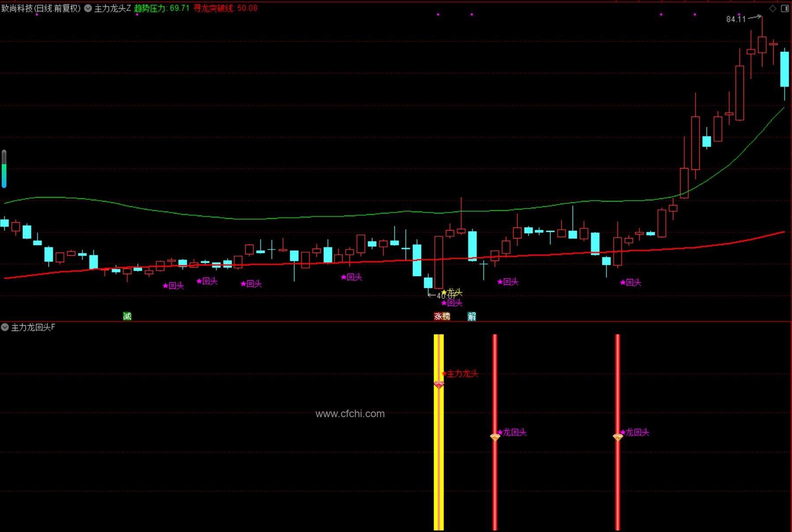Click the diamond gem on yellow bar
This screenshot has width=792, height=532.
(x=439, y=385)
